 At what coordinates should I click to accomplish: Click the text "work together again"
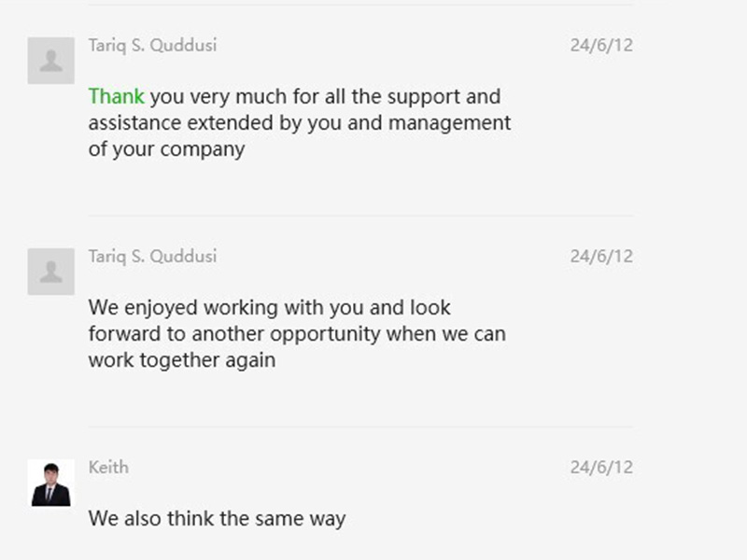point(181,359)
